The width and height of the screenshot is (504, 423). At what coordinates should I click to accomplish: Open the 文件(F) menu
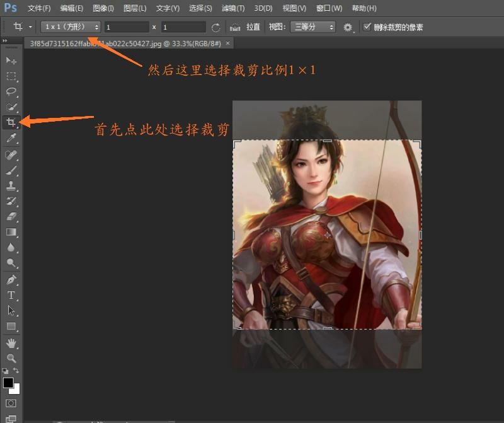coord(39,8)
